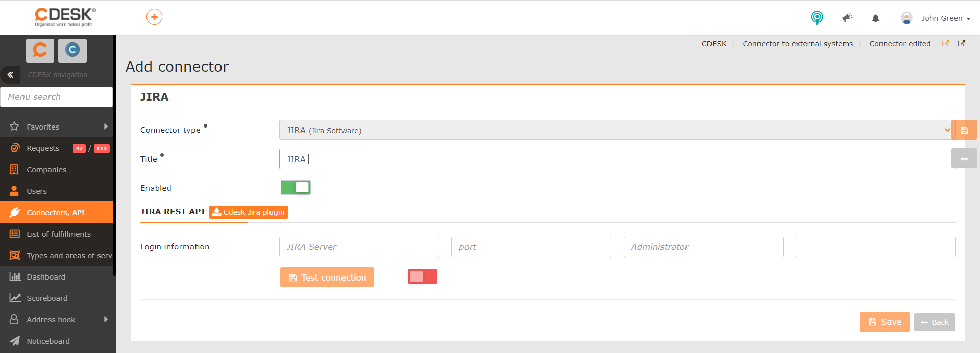Open Types and areas of service
The height and width of the screenshot is (353, 980).
56,256
